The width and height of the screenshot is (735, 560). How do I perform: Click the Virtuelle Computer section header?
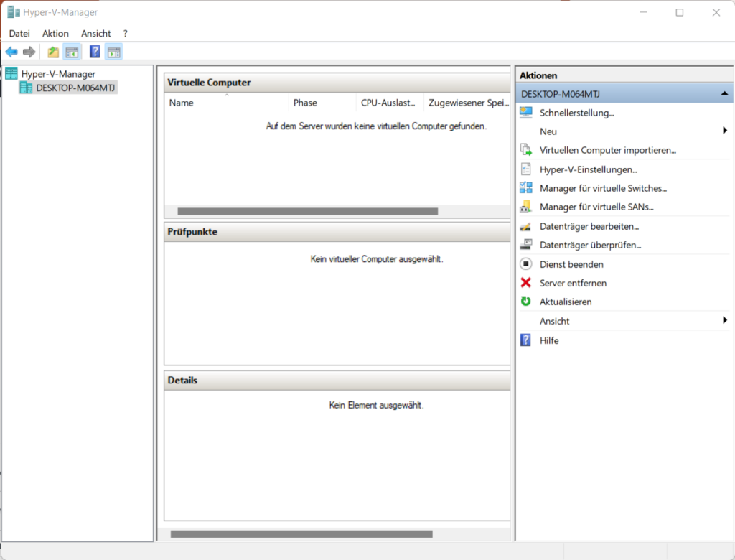pos(337,83)
